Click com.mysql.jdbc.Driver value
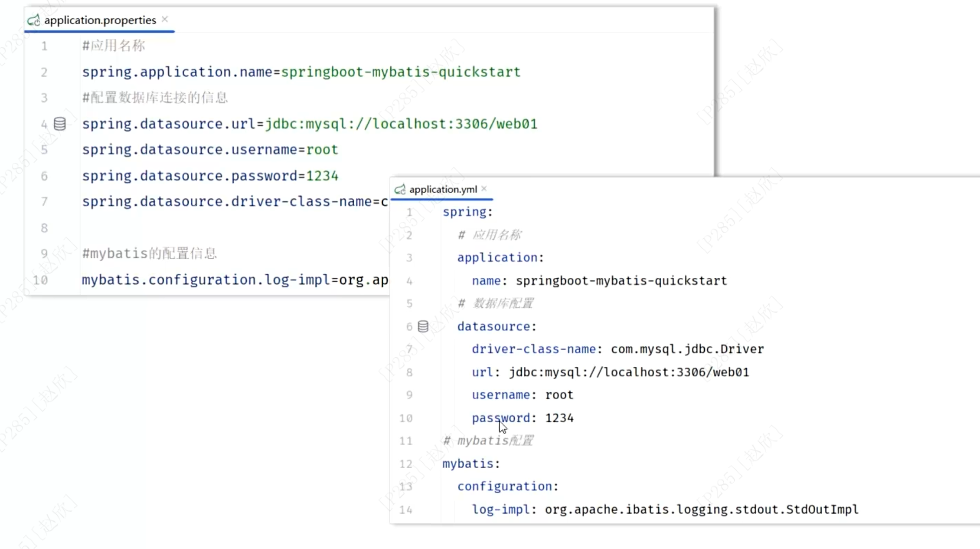The height and width of the screenshot is (549, 980). point(687,349)
